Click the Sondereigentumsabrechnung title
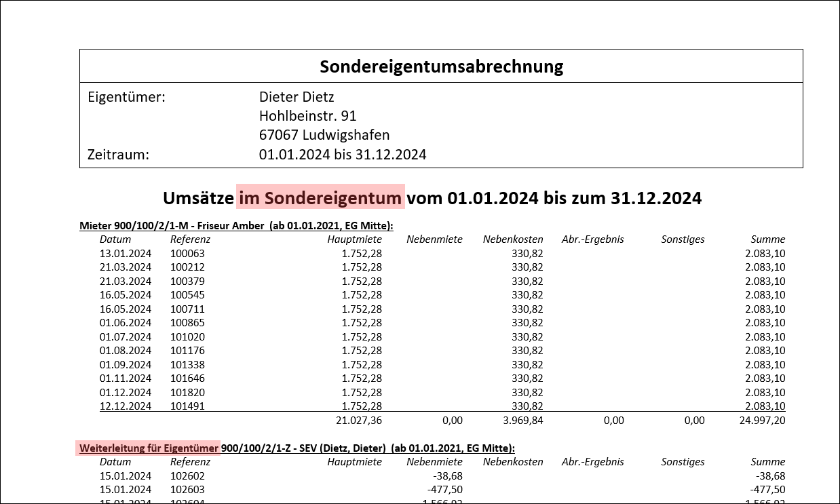This screenshot has height=504, width=840. click(441, 66)
